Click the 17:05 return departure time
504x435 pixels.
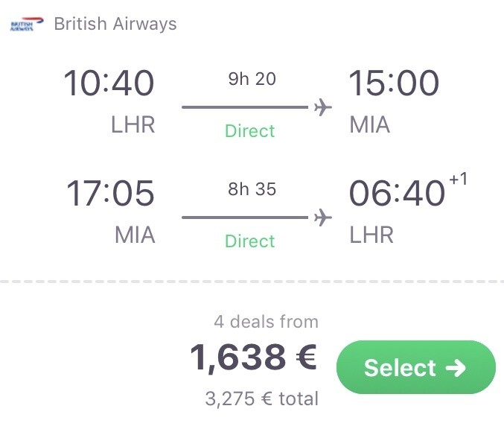[111, 194]
